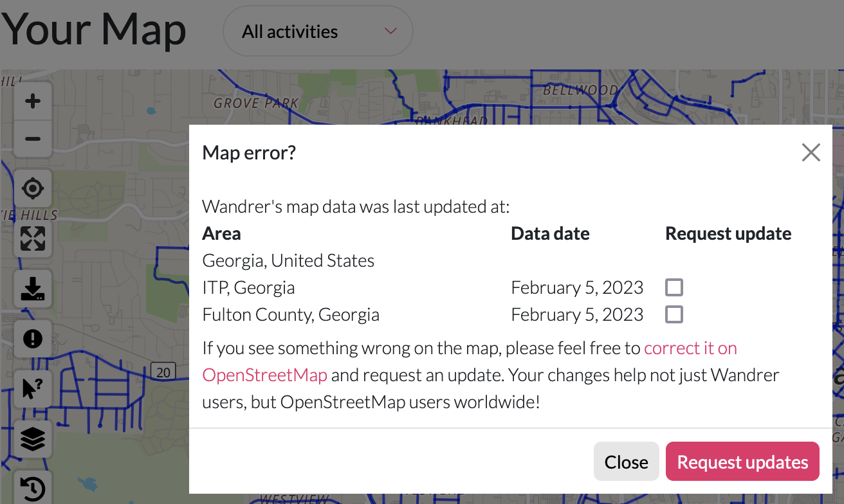844x504 pixels.
Task: Open the correct it on OpenStreetMap link
Action: (x=470, y=361)
